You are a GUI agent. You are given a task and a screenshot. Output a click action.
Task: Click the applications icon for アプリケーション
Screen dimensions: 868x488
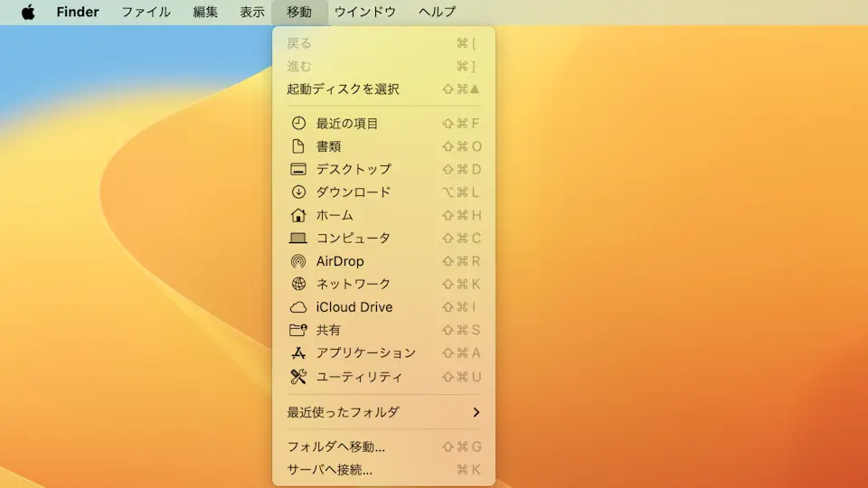pos(297,353)
